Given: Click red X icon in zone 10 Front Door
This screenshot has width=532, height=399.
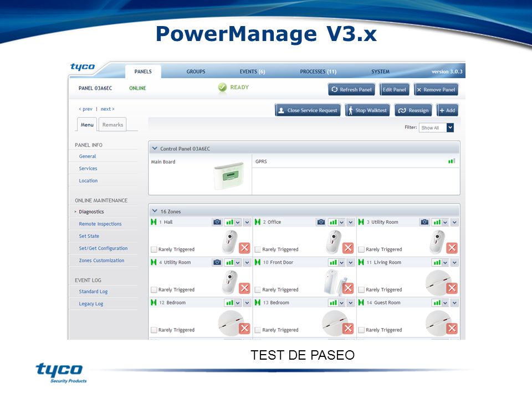Looking at the screenshot, I should point(348,288).
